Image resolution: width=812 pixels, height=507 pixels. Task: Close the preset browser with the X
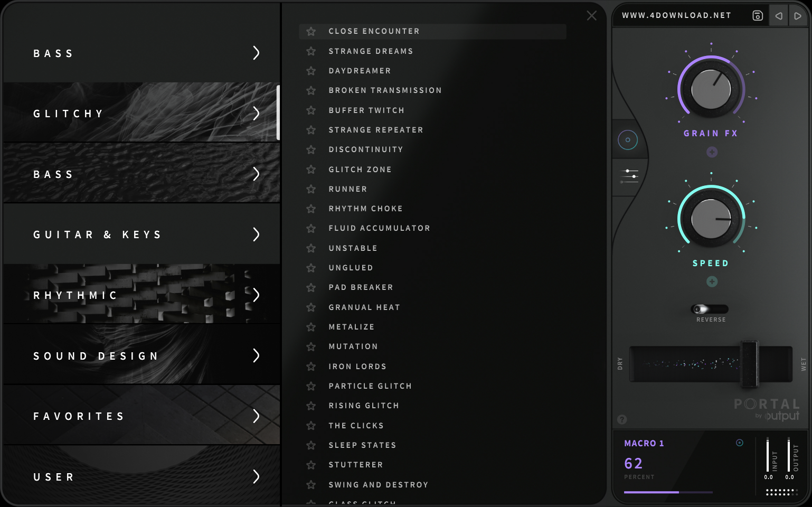592,16
